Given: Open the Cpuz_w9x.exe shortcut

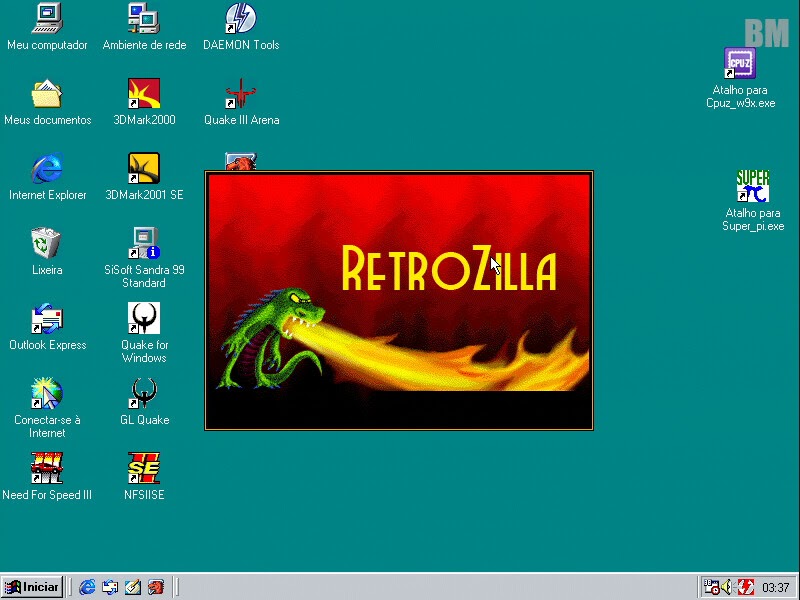Looking at the screenshot, I should pos(738,64).
